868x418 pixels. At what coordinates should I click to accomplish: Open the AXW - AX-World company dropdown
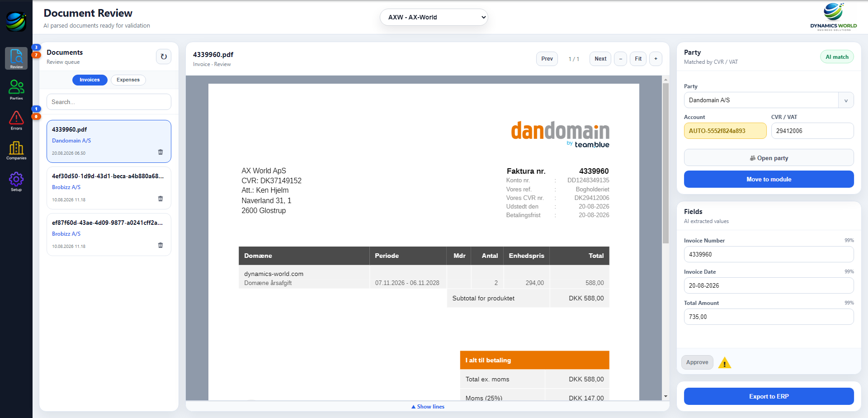click(434, 17)
